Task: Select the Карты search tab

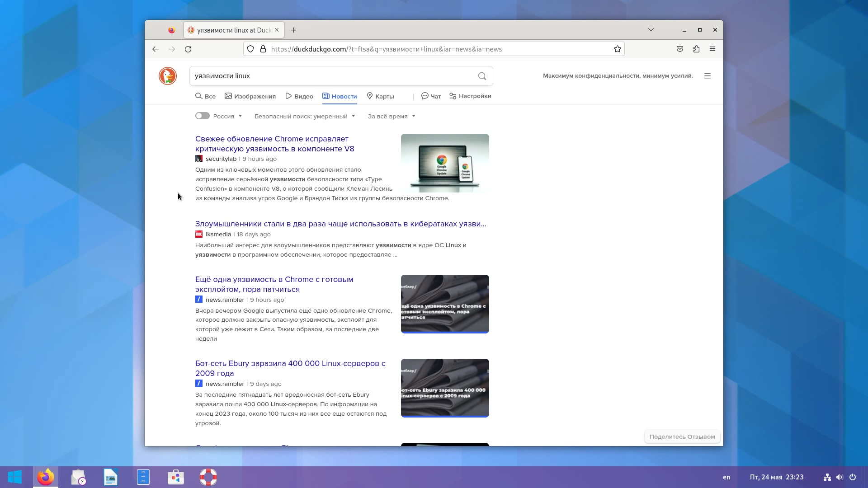Action: tap(380, 96)
